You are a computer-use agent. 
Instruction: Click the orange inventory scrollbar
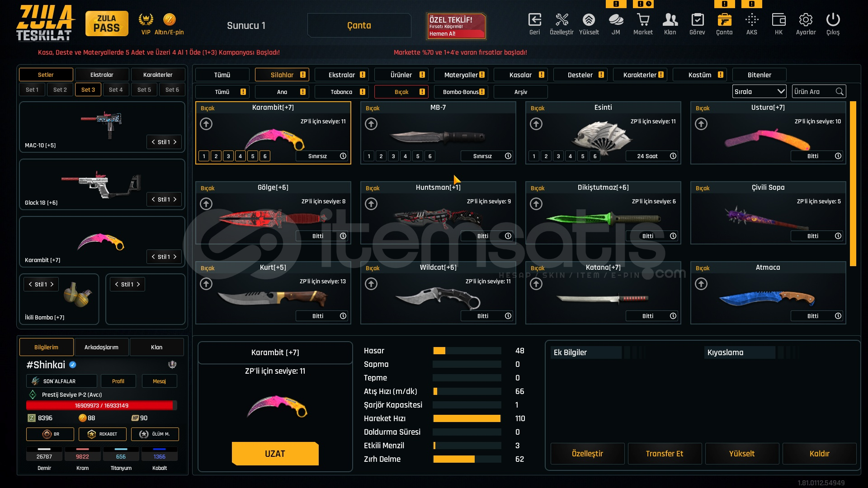pos(853,183)
